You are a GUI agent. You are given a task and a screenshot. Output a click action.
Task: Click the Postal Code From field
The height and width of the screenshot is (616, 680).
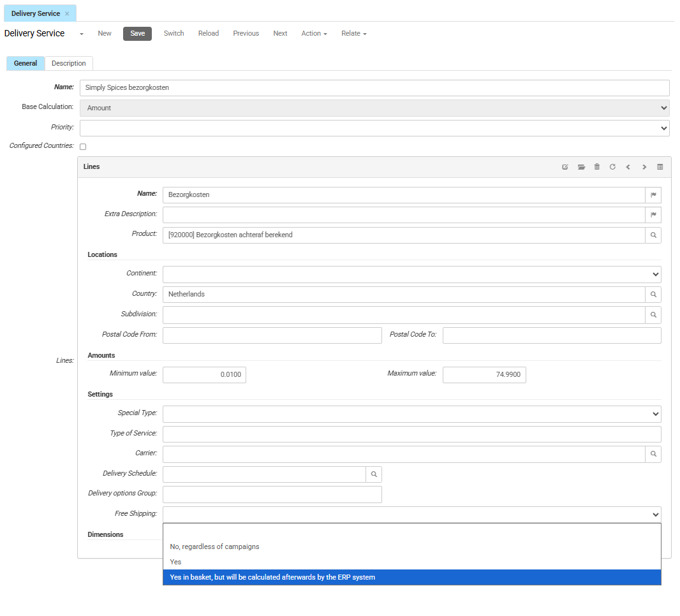tap(272, 335)
